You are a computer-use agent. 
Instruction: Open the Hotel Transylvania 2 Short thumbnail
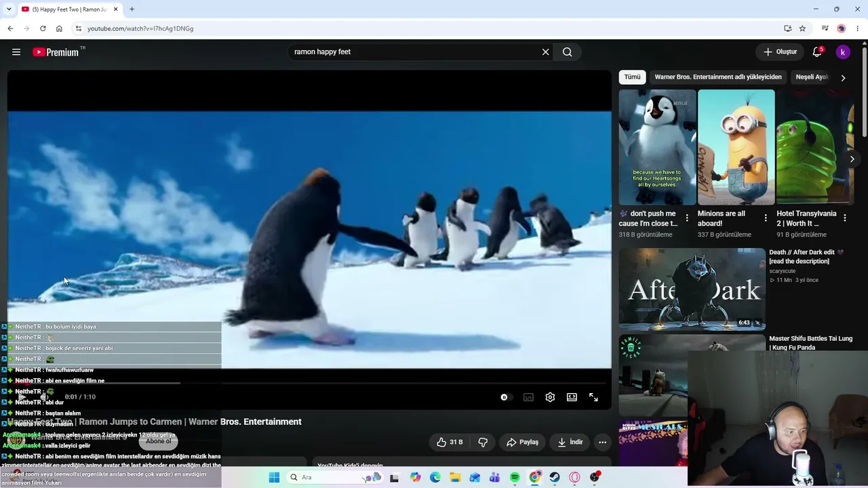(814, 147)
